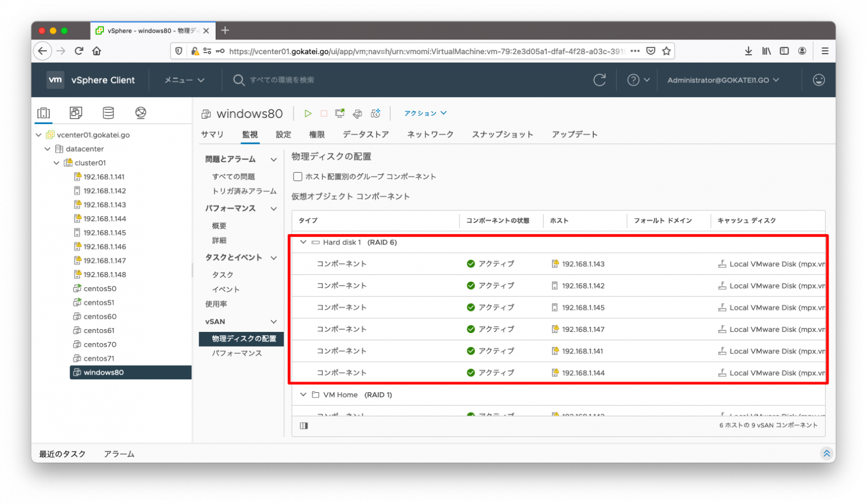Open the メニュー menu in the header
The width and height of the screenshot is (867, 504).
[x=184, y=80]
